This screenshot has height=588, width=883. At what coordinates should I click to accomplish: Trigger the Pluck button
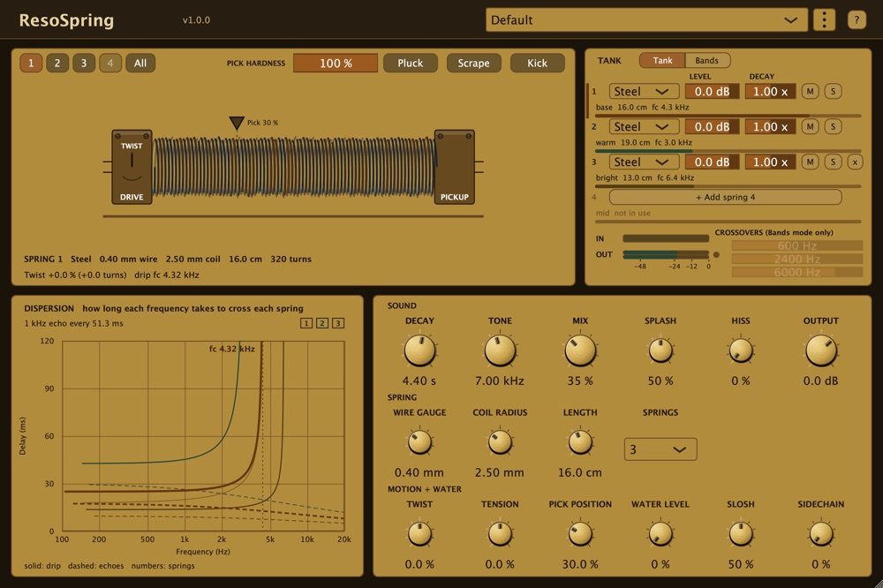(410, 63)
